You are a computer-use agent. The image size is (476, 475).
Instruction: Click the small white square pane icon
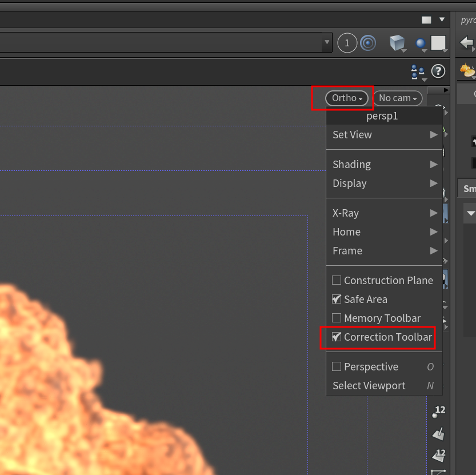click(x=426, y=20)
